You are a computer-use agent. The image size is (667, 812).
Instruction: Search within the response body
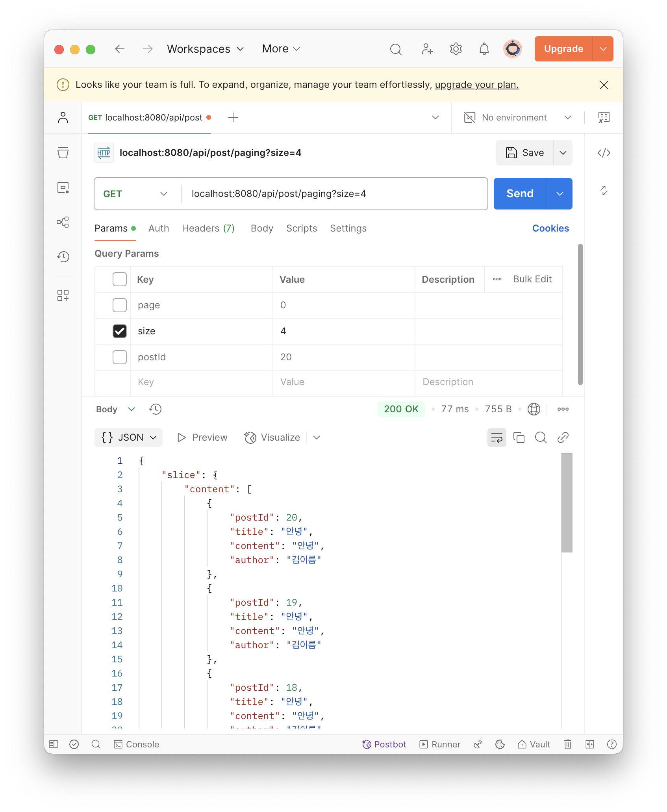pos(541,437)
